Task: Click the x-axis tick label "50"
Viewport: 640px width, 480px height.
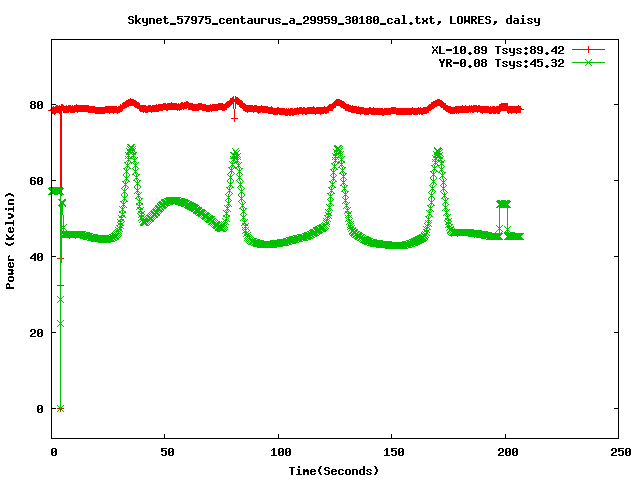Action: 167,452
